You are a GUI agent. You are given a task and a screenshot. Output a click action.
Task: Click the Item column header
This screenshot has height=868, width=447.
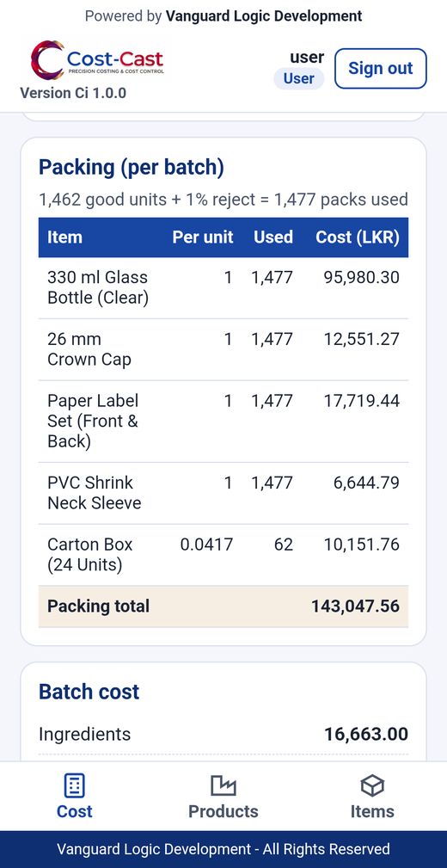pos(64,237)
